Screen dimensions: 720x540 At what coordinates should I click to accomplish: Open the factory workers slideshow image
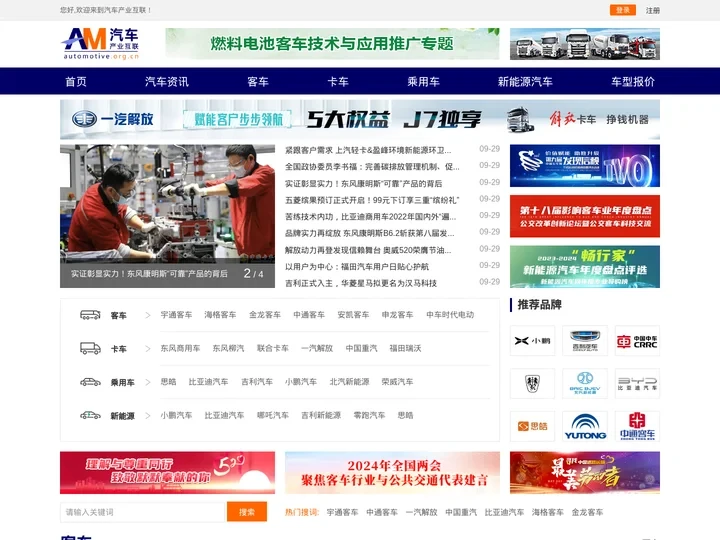tap(168, 204)
